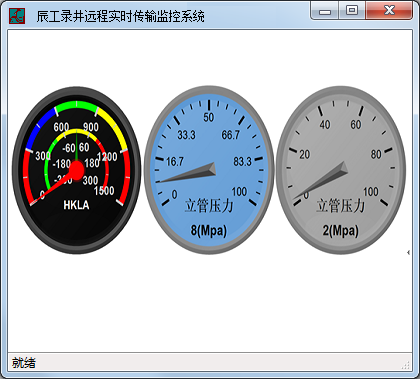Viewport: 420px width, 380px height.
Task: Click the 立管压力 label on blue gauge
Action: (x=209, y=206)
